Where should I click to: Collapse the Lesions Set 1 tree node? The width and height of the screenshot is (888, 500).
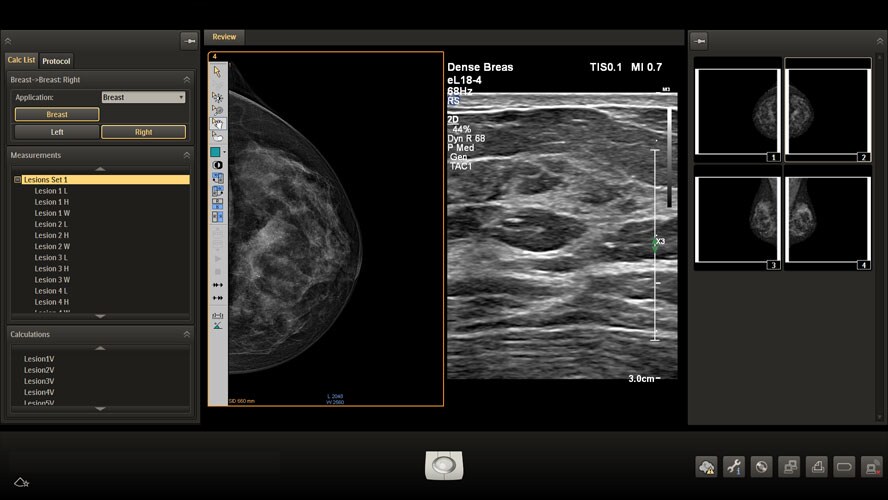coord(18,180)
